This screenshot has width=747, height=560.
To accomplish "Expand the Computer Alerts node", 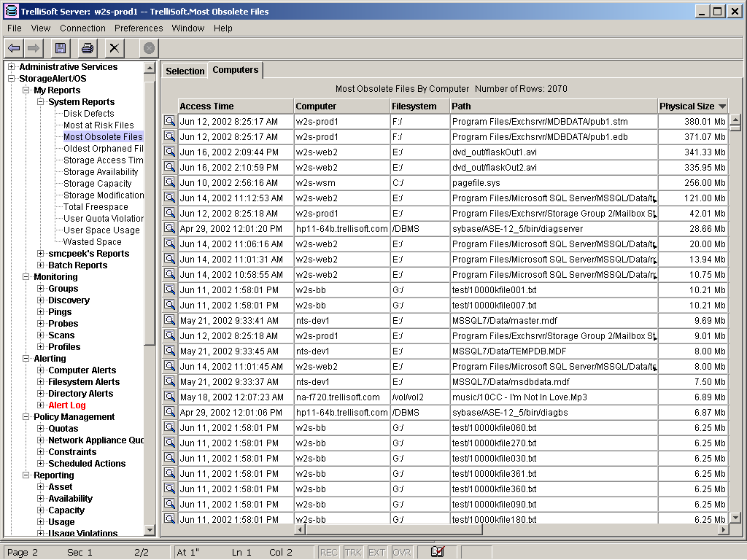I will click(41, 370).
